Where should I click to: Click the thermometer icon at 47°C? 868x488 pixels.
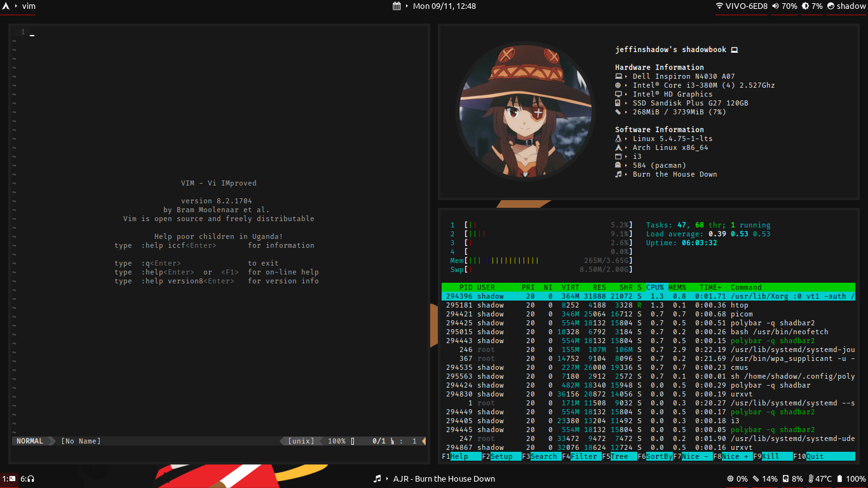810,478
